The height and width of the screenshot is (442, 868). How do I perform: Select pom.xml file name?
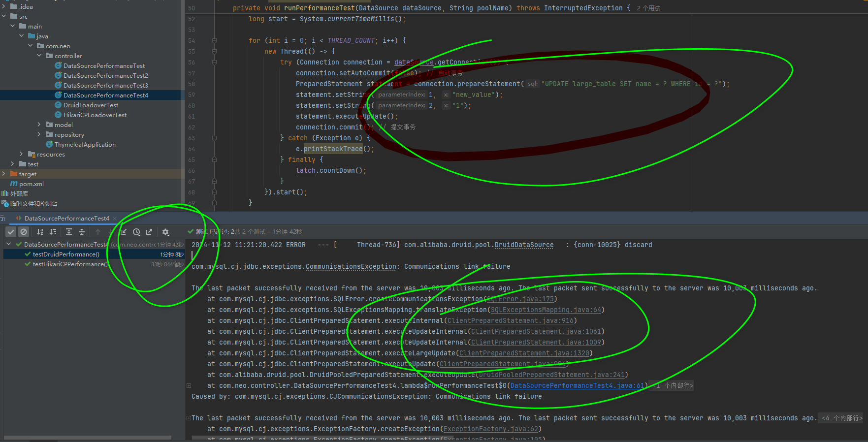pyautogui.click(x=32, y=184)
